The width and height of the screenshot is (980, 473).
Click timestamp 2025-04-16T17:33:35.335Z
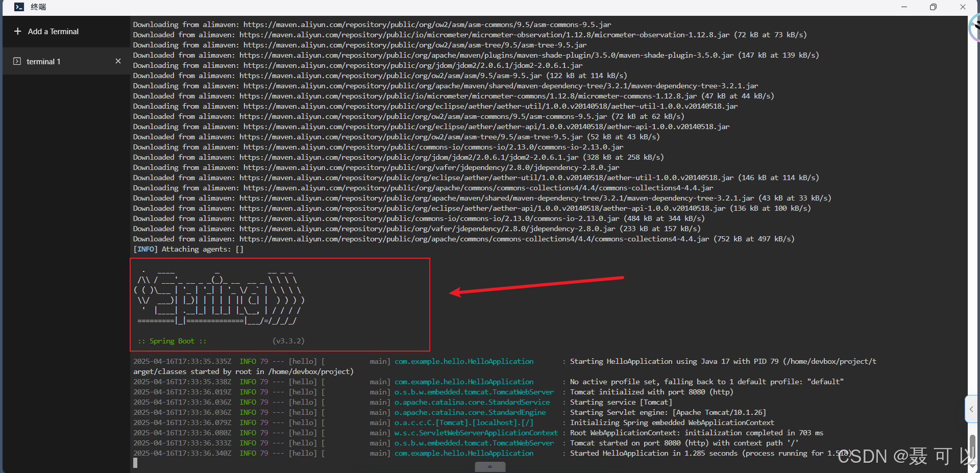(x=182, y=361)
